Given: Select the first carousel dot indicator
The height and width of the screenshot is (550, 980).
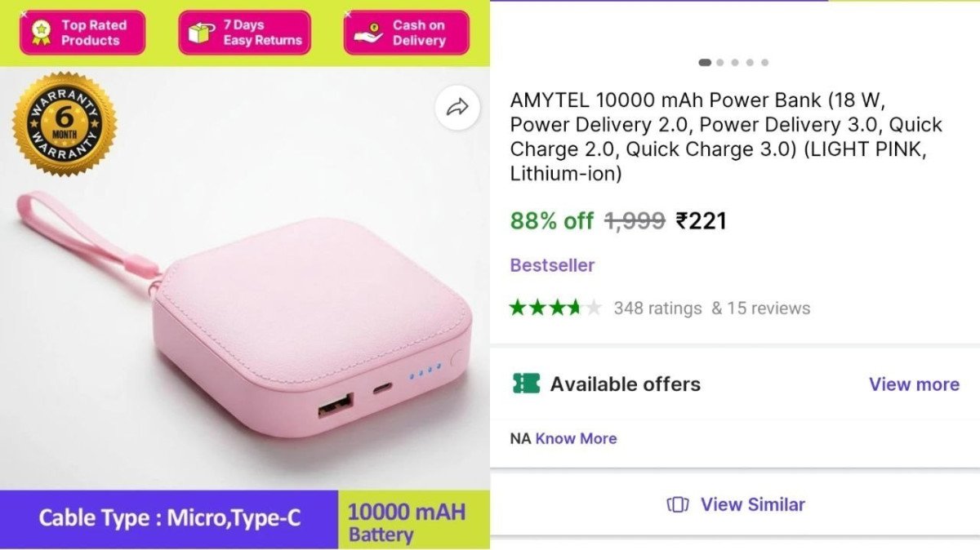Looking at the screenshot, I should point(703,60).
